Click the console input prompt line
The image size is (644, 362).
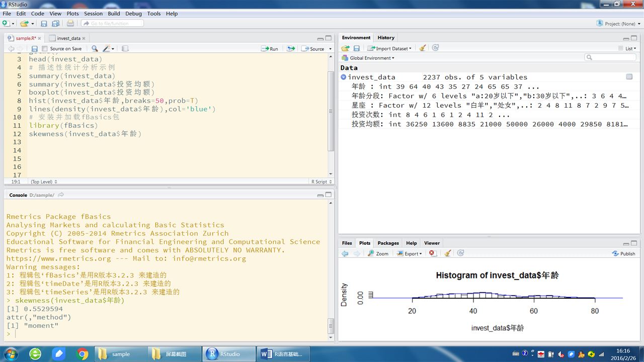166,334
